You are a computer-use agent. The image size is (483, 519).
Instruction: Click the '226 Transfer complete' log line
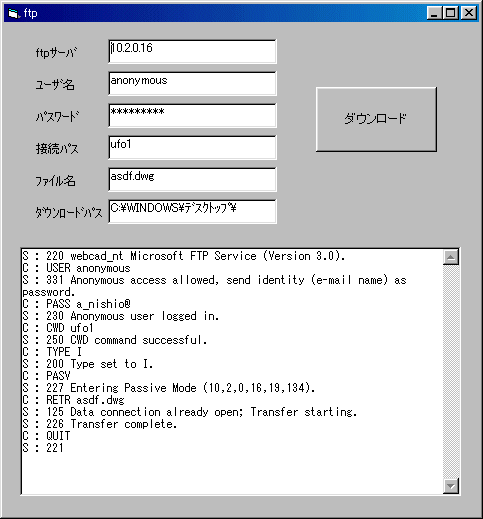[99, 424]
